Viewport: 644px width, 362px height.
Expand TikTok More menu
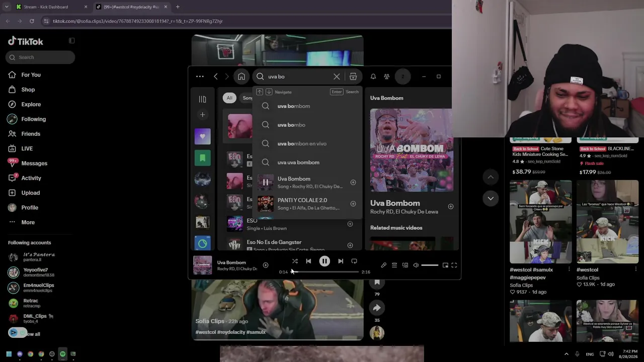[28, 222]
